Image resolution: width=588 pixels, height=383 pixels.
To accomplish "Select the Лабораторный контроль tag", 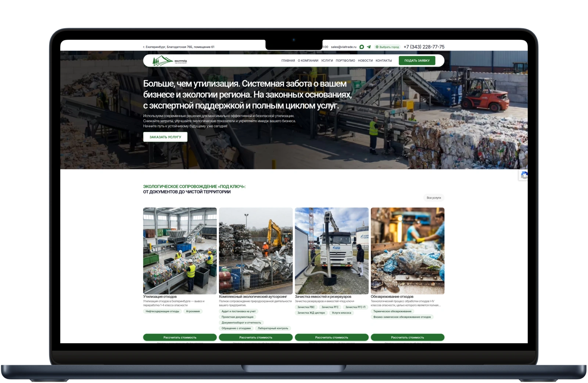I will click(x=273, y=328).
